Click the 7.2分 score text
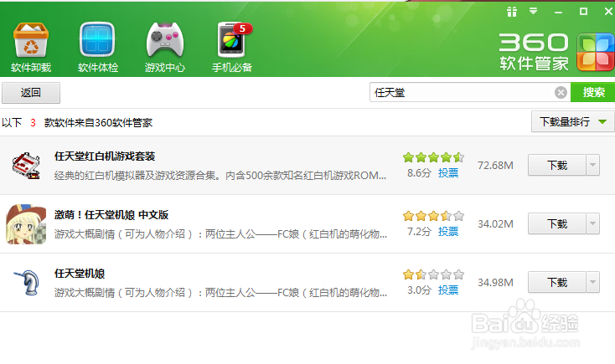The image size is (615, 364). 419,232
